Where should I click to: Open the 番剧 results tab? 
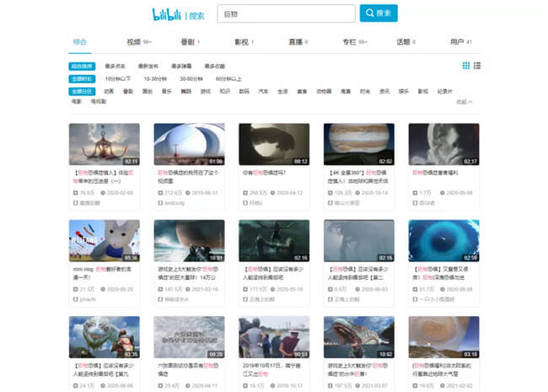pos(191,42)
